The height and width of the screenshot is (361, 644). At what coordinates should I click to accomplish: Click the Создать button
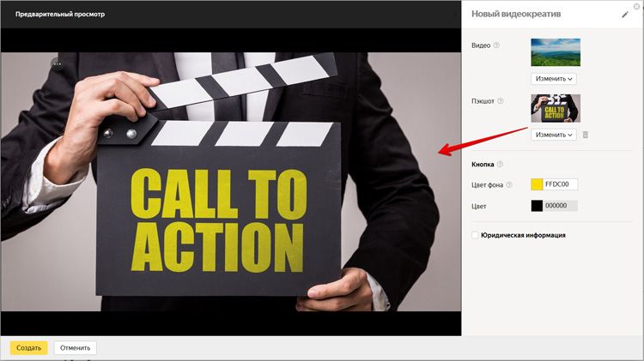tap(28, 347)
